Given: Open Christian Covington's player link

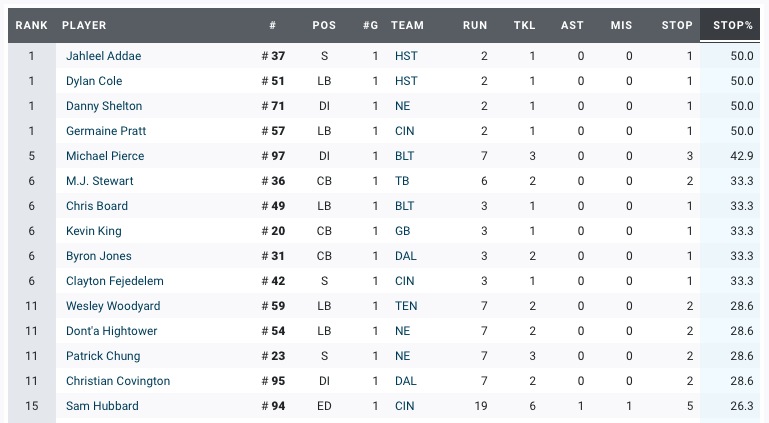Looking at the screenshot, I should point(118,381).
